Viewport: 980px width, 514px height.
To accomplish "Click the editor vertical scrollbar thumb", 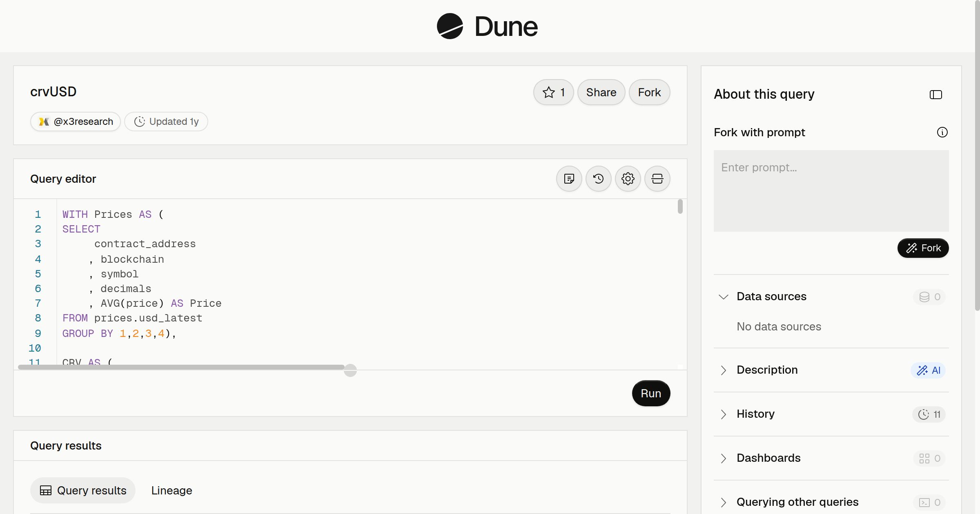I will (x=680, y=206).
